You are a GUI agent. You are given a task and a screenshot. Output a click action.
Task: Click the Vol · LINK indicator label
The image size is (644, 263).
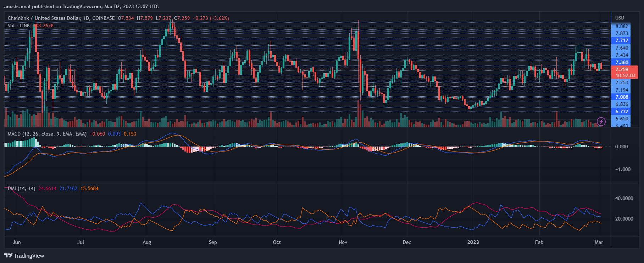[19, 25]
